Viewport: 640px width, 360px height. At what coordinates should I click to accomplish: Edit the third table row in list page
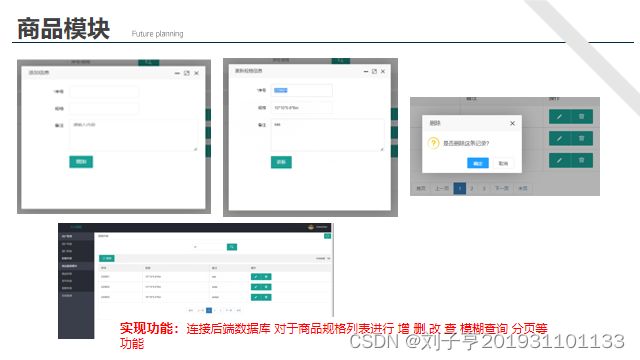(256, 297)
